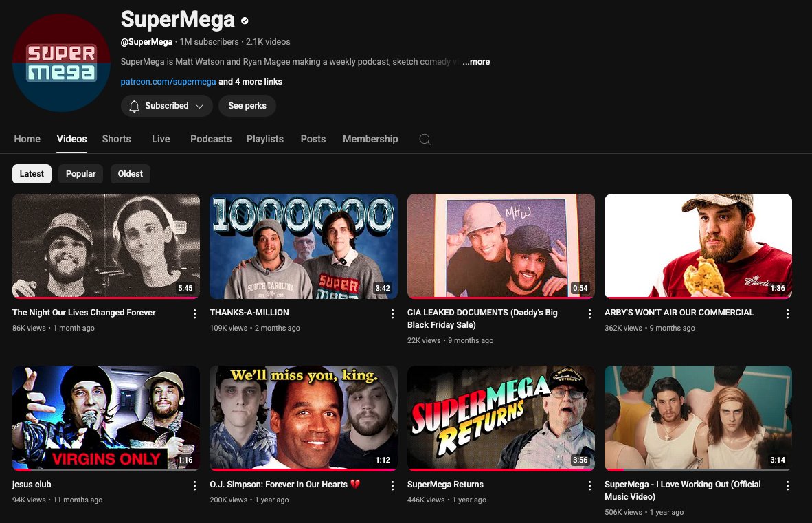The height and width of the screenshot is (523, 812).
Task: Play the We'll miss you, king thumbnail
Action: click(x=304, y=417)
